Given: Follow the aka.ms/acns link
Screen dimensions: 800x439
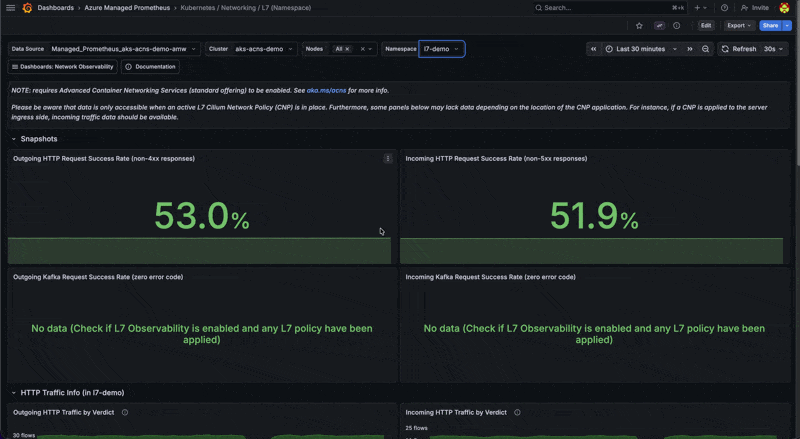Looking at the screenshot, I should pos(326,90).
